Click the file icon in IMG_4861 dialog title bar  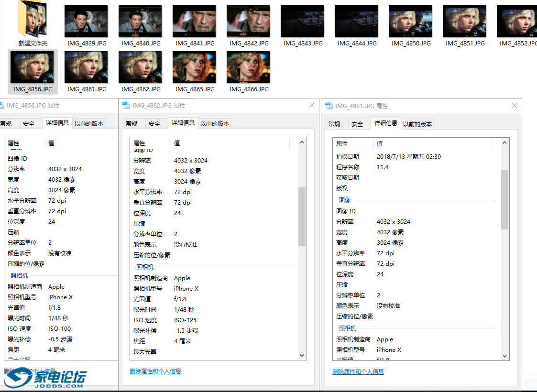coord(329,105)
